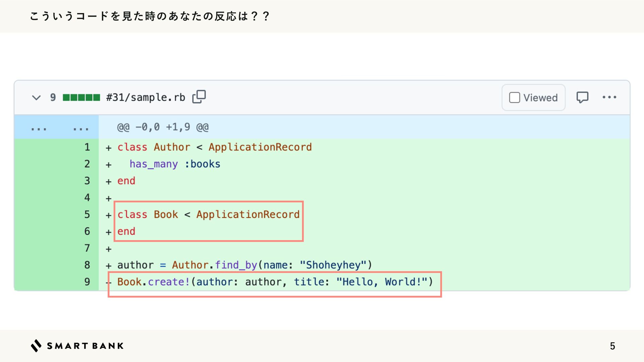644x362 pixels.
Task: Click green diffstat squares next to 9
Action: pos(81,98)
